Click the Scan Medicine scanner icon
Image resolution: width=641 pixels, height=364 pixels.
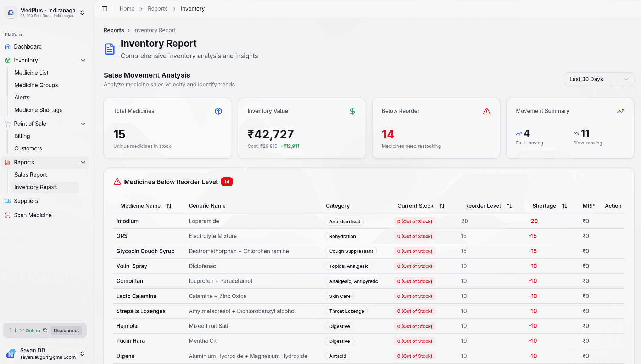tap(8, 215)
